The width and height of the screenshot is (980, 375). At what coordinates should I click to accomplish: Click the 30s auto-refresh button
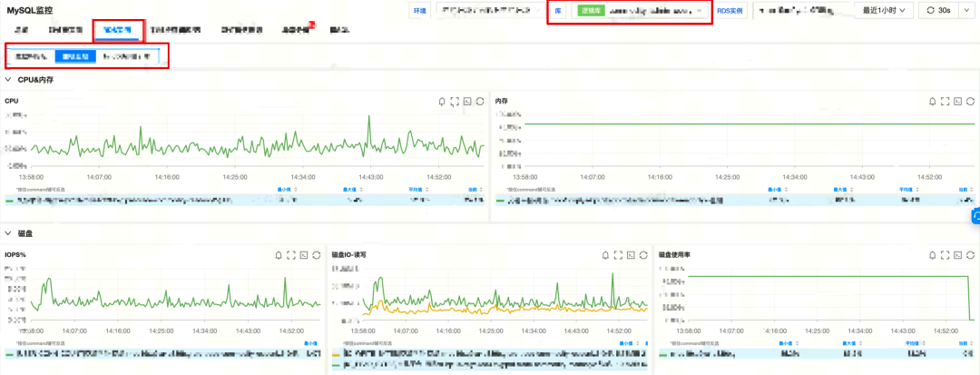tap(939, 11)
